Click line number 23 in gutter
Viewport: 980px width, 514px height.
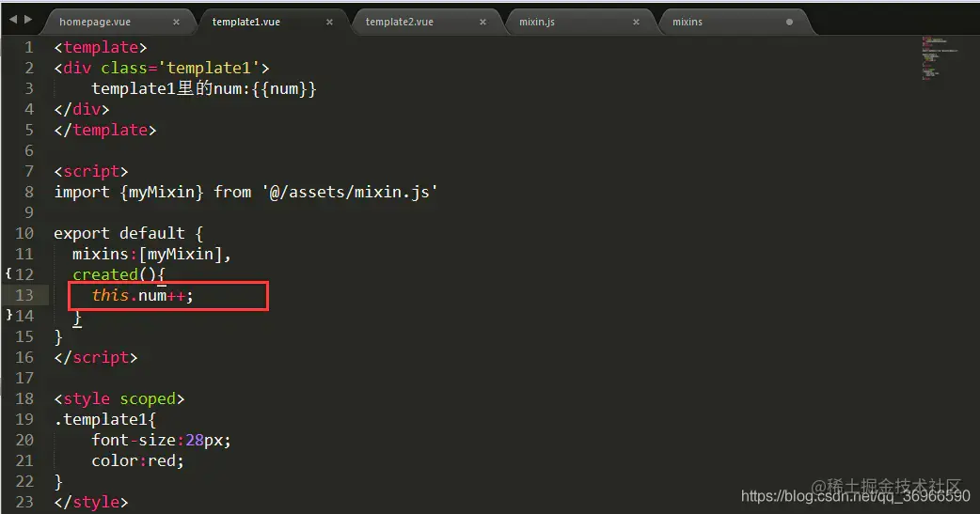pyautogui.click(x=24, y=502)
